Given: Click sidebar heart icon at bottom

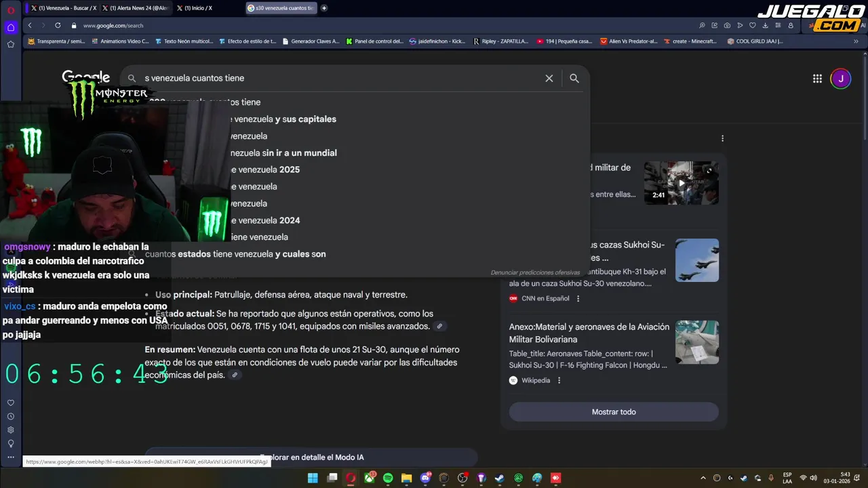Looking at the screenshot, I should point(11,403).
